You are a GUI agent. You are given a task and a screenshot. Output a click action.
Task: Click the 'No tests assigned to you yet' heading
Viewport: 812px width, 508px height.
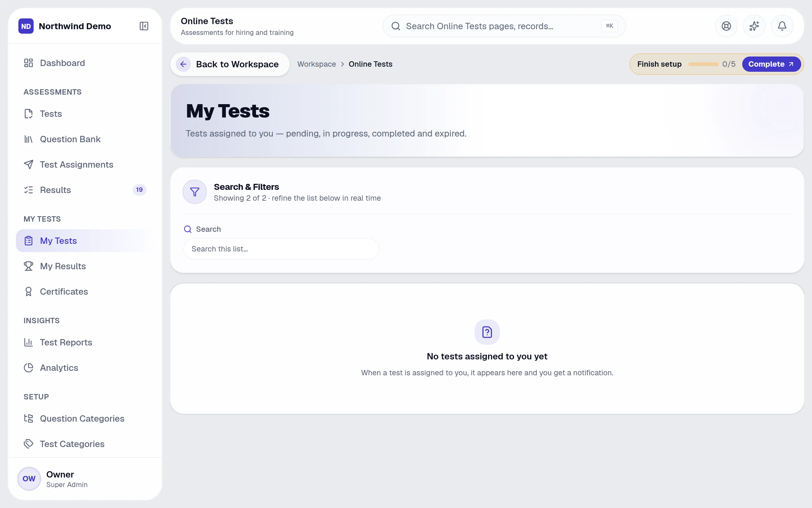[487, 356]
